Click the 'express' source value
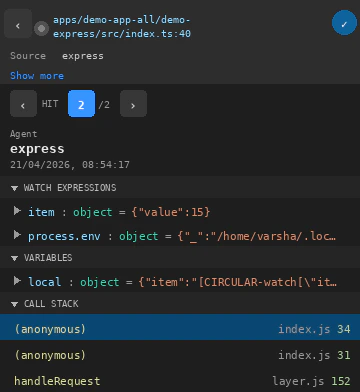The image size is (360, 392). tap(83, 56)
